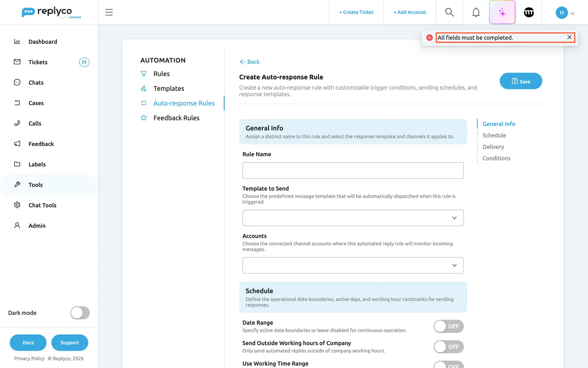Click + Add Account
588x368 pixels.
(x=410, y=12)
